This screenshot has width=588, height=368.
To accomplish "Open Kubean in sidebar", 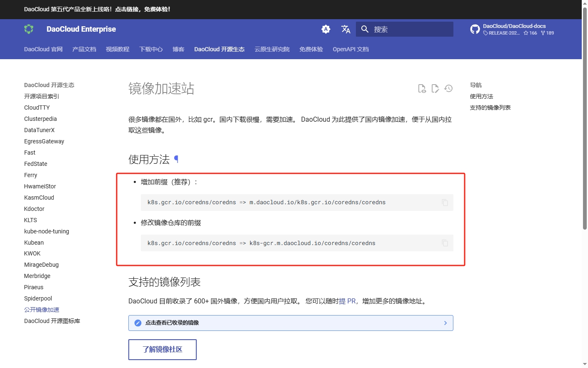I will 34,243.
